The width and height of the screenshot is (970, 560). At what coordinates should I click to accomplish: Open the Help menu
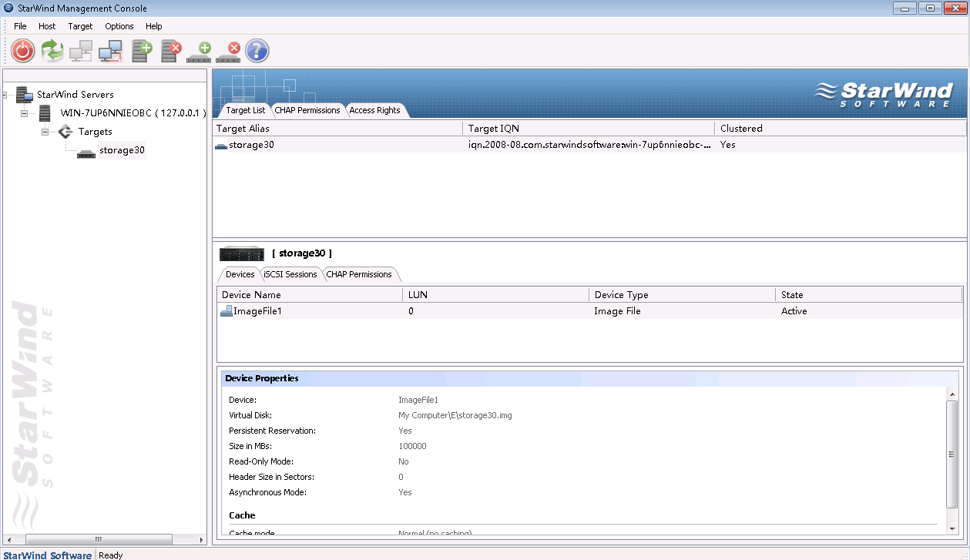[154, 26]
